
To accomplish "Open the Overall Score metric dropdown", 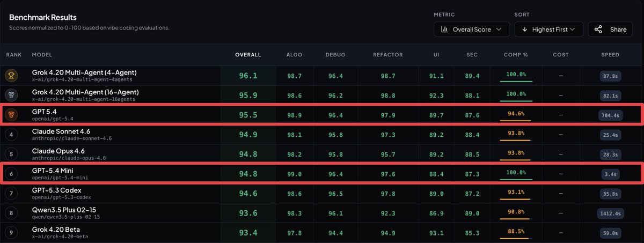I will coord(471,30).
